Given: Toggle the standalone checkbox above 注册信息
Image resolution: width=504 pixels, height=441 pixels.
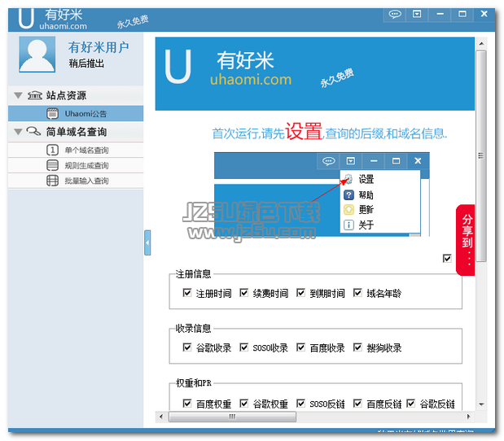Looking at the screenshot, I should (x=447, y=258).
